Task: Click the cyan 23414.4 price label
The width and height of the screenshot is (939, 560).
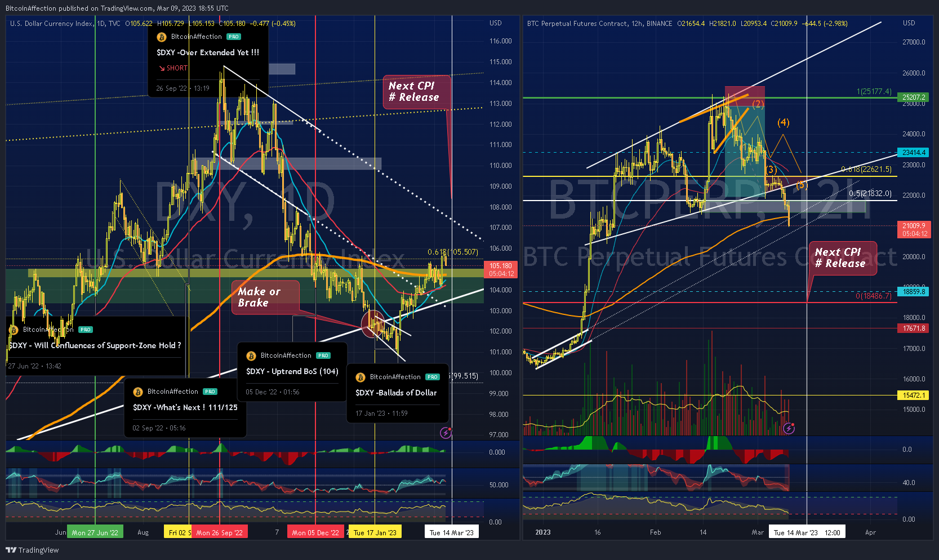Action: (x=913, y=153)
